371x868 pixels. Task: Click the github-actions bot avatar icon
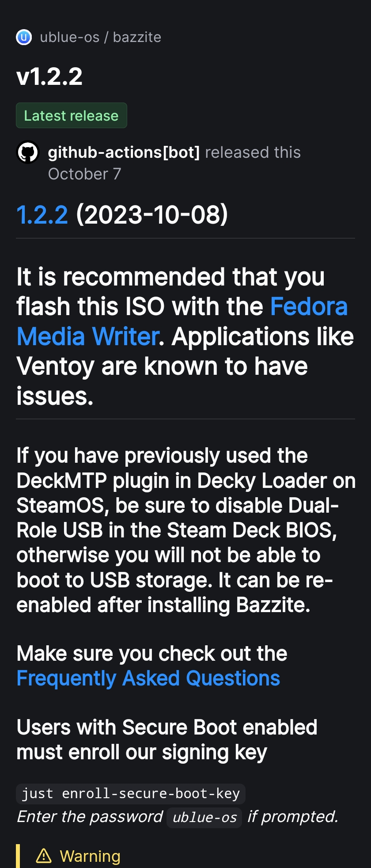(28, 152)
